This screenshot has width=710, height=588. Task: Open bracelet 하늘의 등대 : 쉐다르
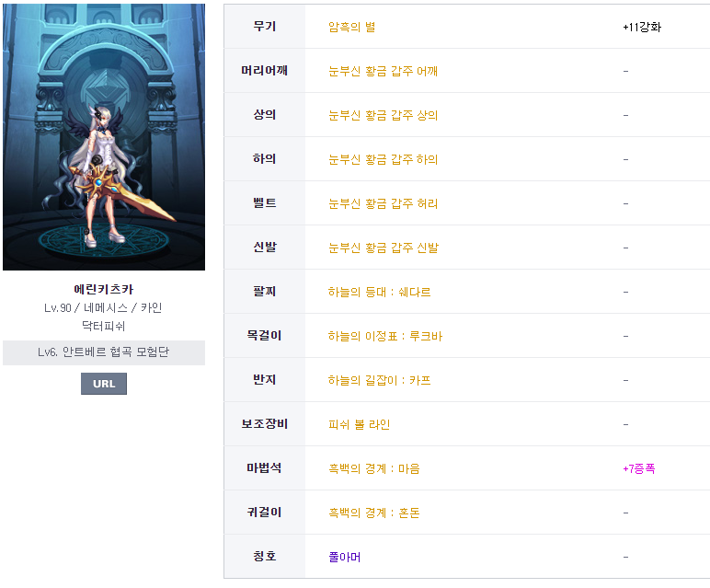point(380,292)
